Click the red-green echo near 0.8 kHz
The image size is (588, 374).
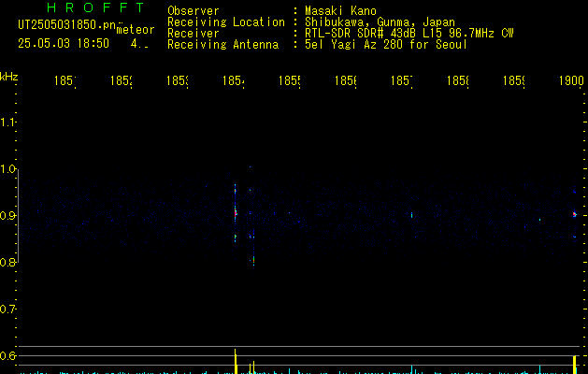click(254, 260)
